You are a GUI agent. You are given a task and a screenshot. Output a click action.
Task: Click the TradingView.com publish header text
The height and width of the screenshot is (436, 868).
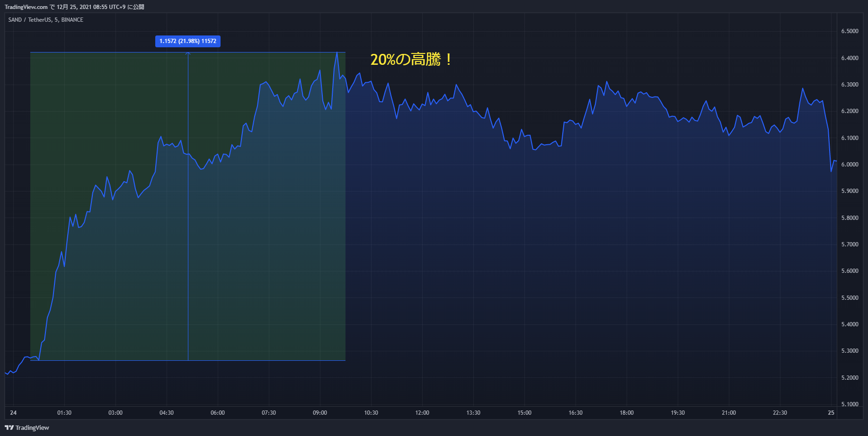coord(74,7)
